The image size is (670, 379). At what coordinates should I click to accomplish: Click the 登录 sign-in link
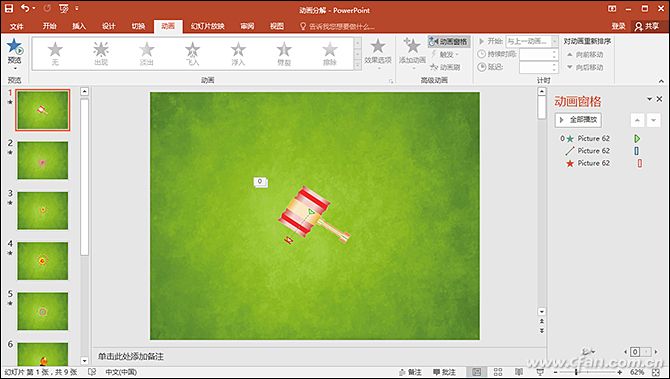click(618, 26)
